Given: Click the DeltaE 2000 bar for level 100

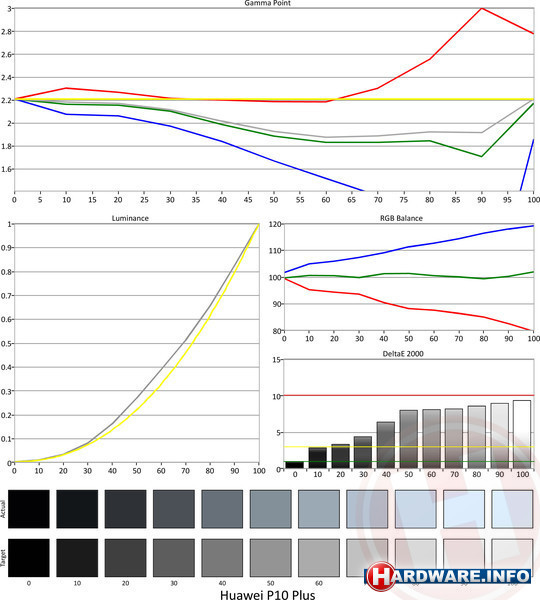Looking at the screenshot, I should [522, 434].
